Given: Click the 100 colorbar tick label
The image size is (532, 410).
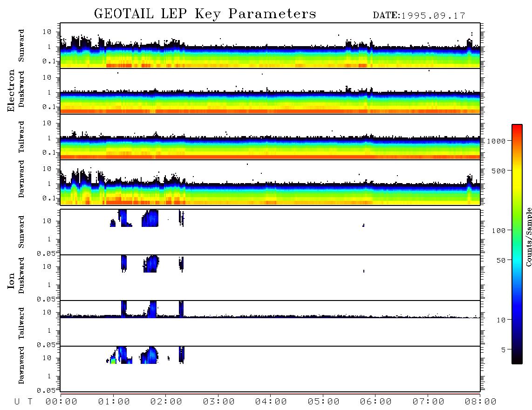Looking at the screenshot, I should (x=499, y=231).
